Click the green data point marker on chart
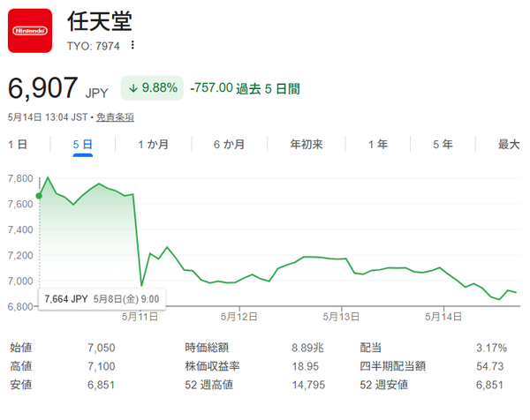 click(39, 196)
